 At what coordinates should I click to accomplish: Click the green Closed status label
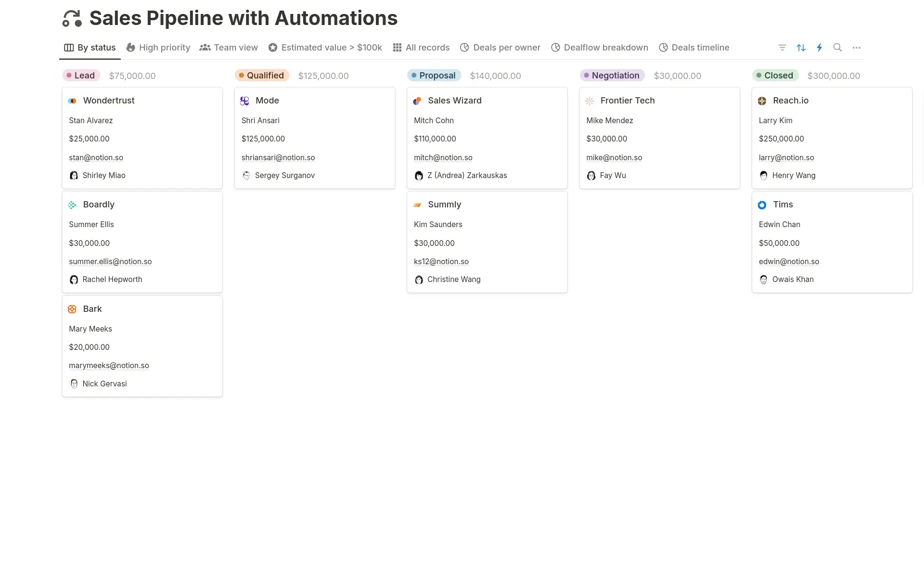pos(775,76)
